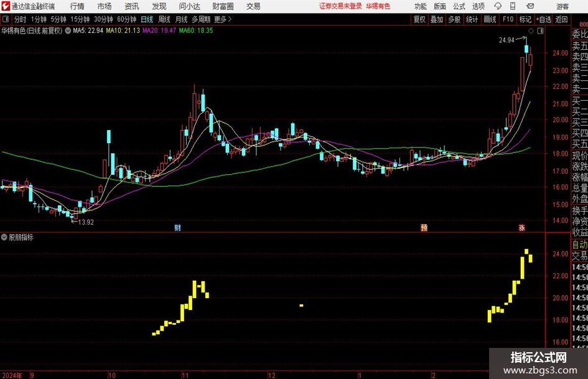Toggle the left sidebar panel icon
Viewport: 588px width, 379px height.
(6, 19)
